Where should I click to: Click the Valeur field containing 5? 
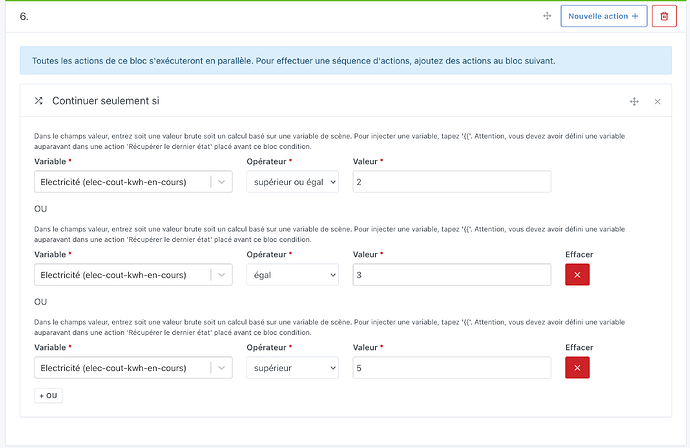click(x=451, y=368)
